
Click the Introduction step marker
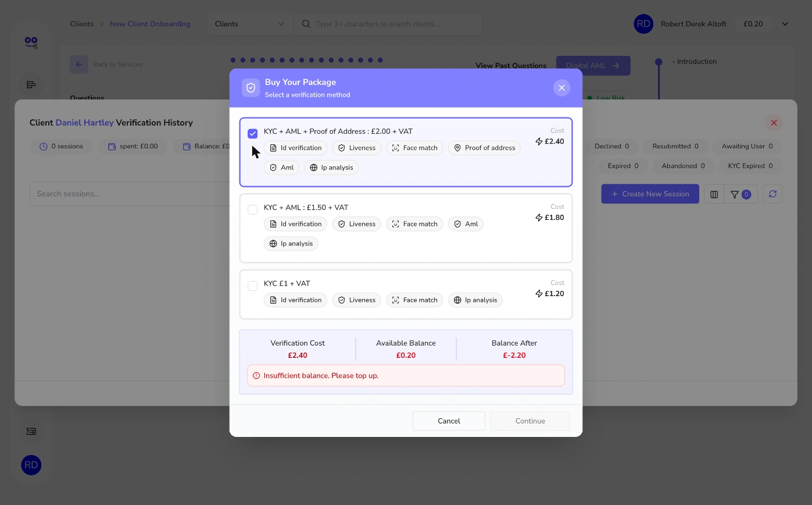[x=659, y=62]
